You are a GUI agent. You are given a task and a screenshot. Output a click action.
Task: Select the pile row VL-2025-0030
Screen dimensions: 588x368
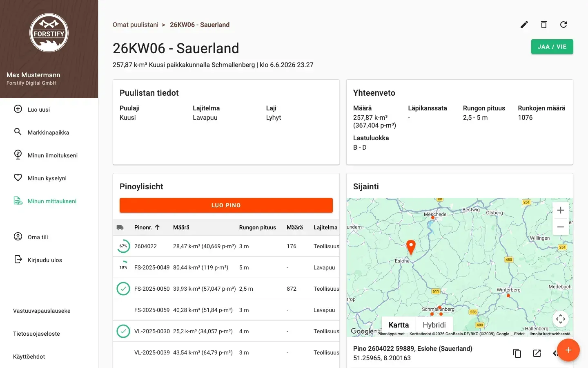click(x=226, y=331)
